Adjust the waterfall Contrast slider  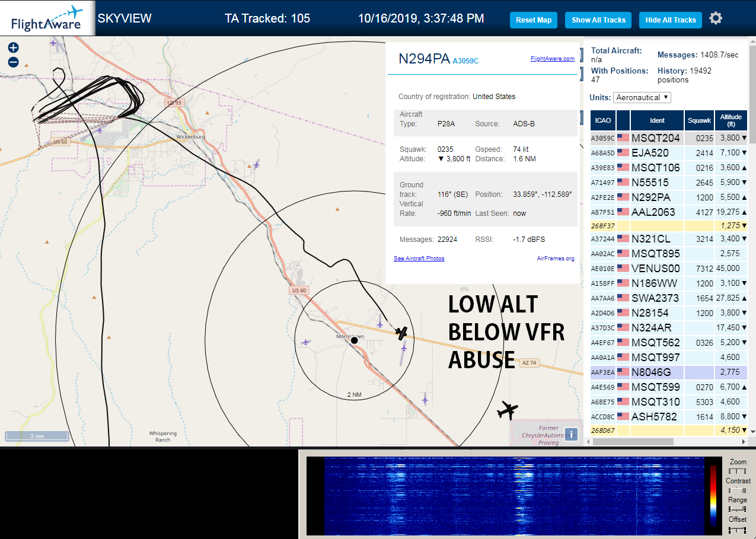[738, 490]
